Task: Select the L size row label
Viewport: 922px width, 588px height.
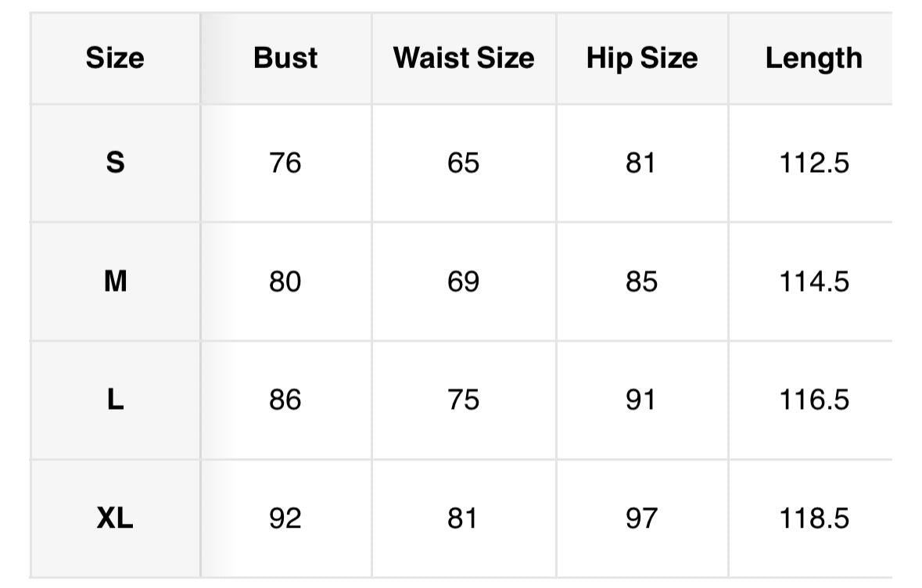Action: click(x=115, y=400)
